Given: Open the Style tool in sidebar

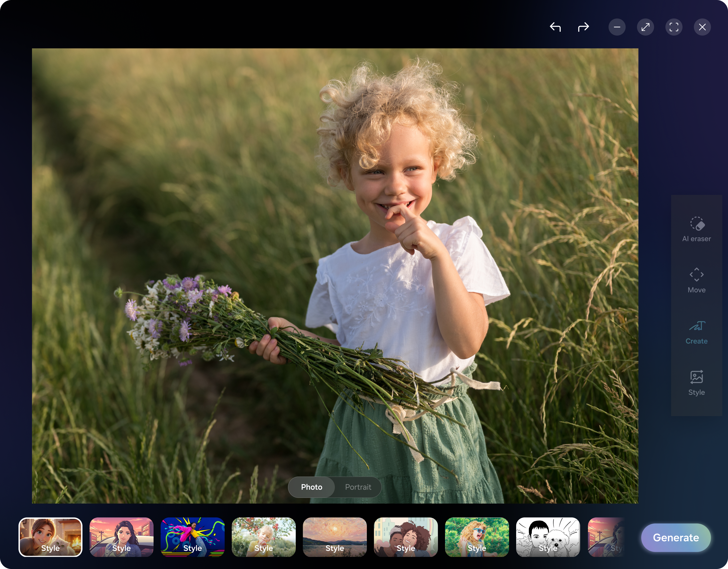Looking at the screenshot, I should 696,383.
